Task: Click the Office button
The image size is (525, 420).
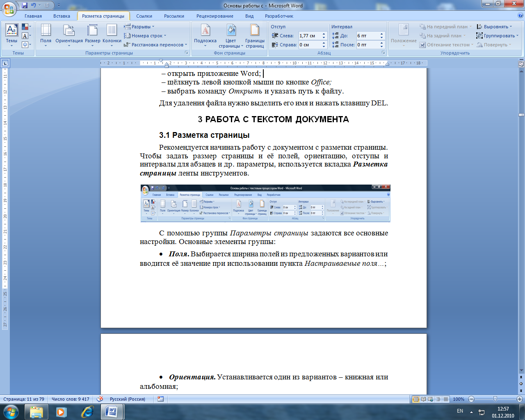Action: [9, 8]
